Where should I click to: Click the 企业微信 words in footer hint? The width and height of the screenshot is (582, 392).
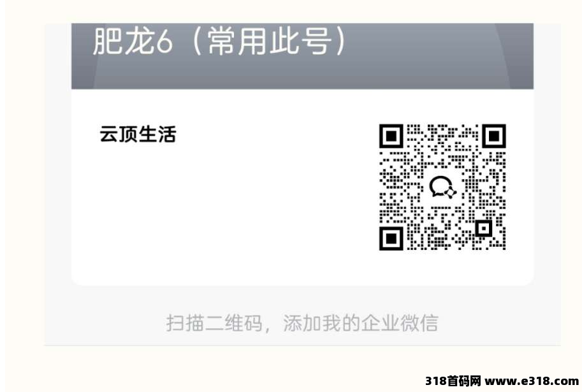point(400,323)
